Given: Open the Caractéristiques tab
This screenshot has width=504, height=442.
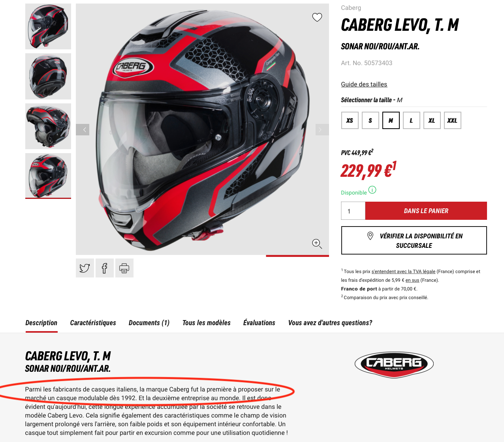Looking at the screenshot, I should 93,323.
